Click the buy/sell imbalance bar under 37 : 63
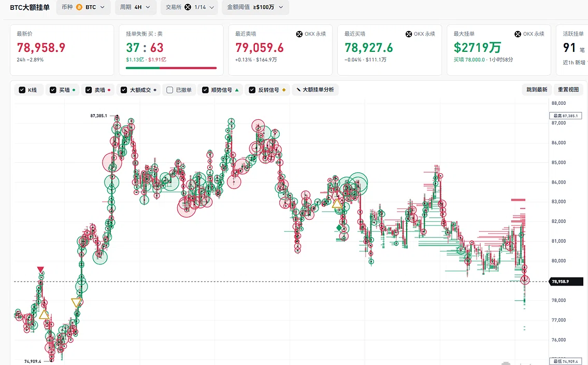This screenshot has width=588, height=365. (171, 68)
